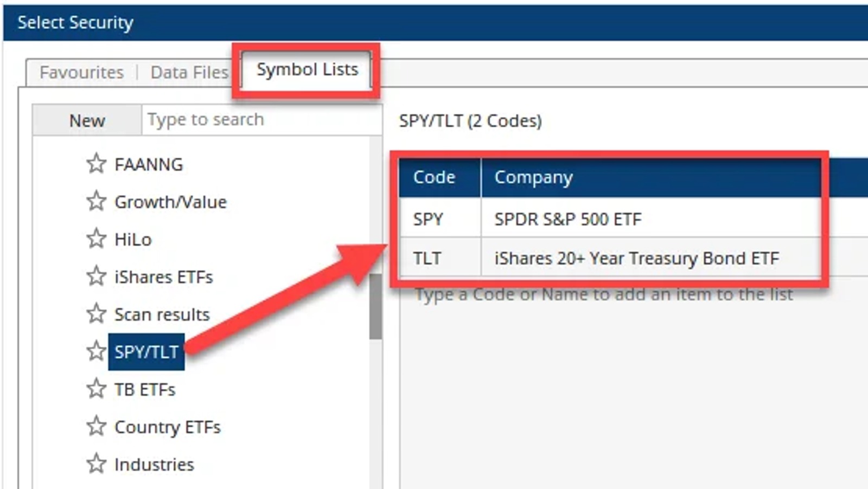The image size is (868, 489).
Task: Open the Data Files tab
Action: tap(189, 72)
